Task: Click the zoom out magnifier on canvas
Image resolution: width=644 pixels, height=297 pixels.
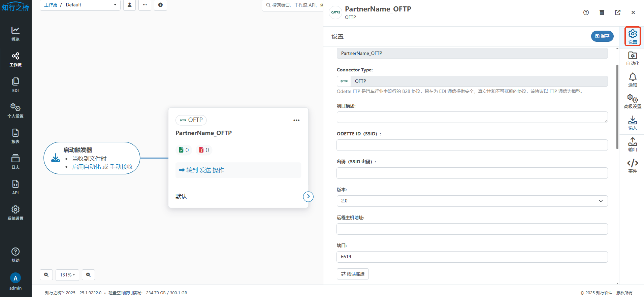Action: (88, 275)
